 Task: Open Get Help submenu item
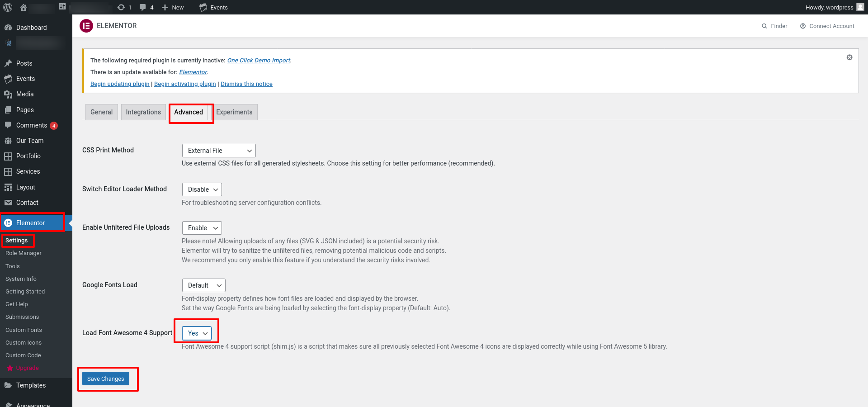click(17, 304)
